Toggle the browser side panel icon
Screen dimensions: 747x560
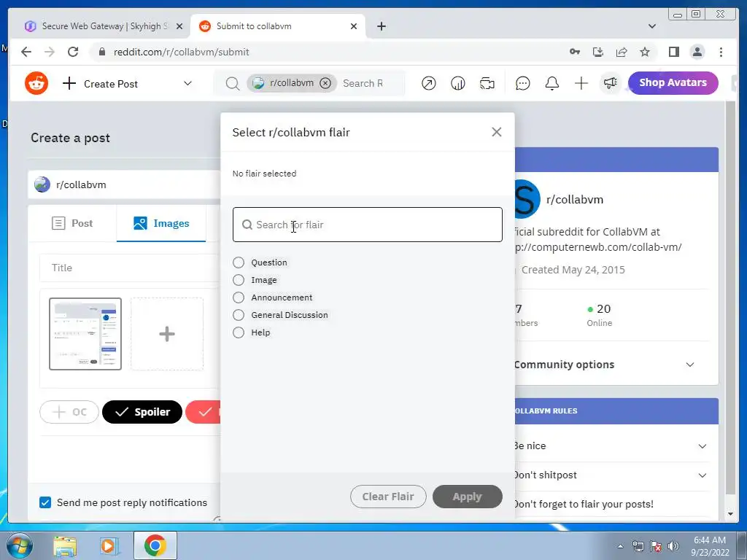click(673, 52)
